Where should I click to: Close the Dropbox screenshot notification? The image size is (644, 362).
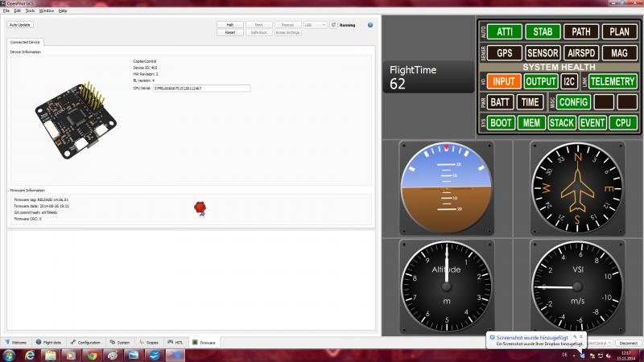[581, 336]
